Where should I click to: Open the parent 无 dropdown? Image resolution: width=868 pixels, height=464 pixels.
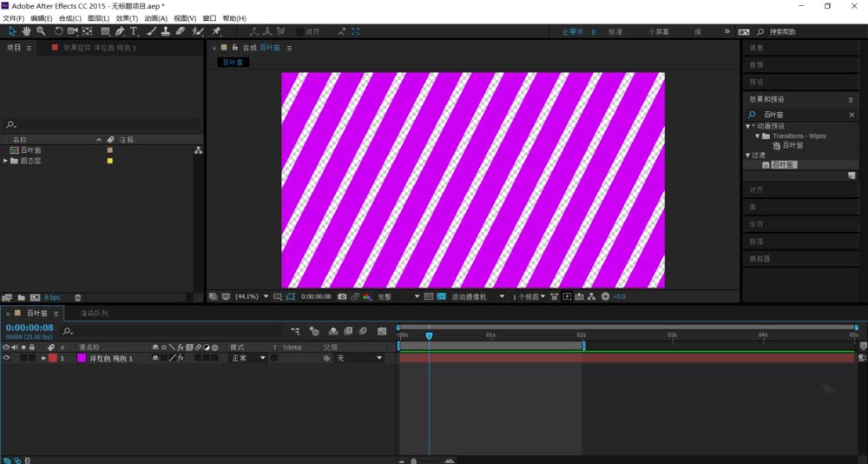(359, 358)
